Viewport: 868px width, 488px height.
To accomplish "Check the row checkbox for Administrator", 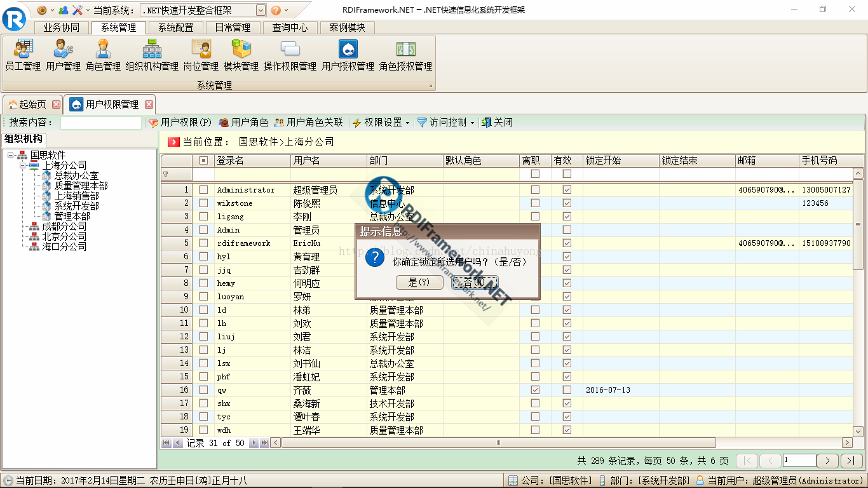I will point(203,189).
